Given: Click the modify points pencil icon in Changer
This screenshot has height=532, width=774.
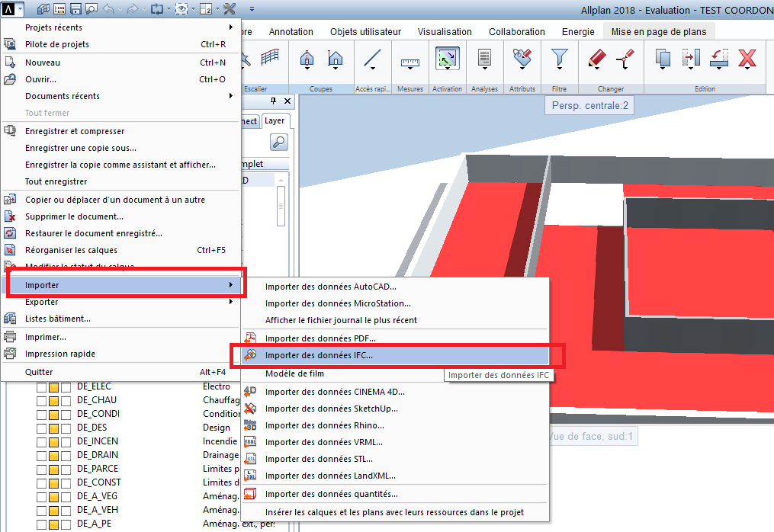Looking at the screenshot, I should click(x=625, y=58).
